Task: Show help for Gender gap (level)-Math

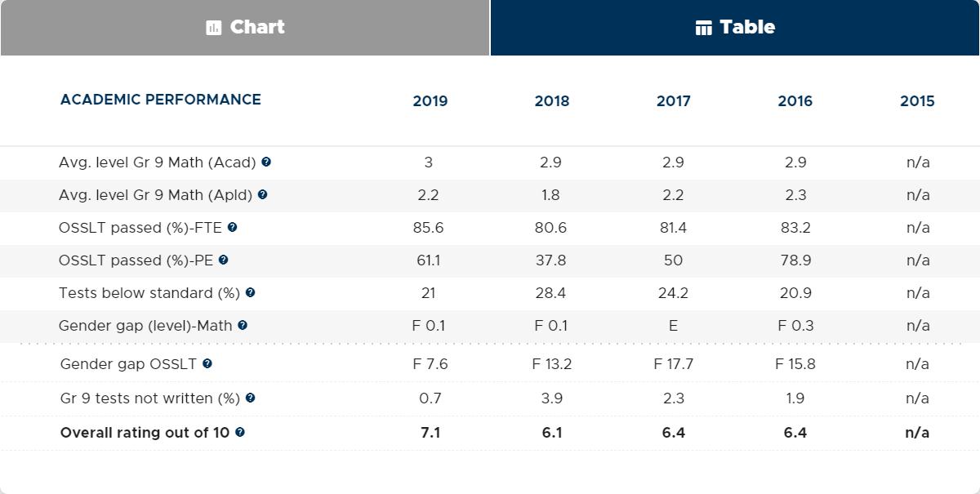Action: (x=243, y=325)
